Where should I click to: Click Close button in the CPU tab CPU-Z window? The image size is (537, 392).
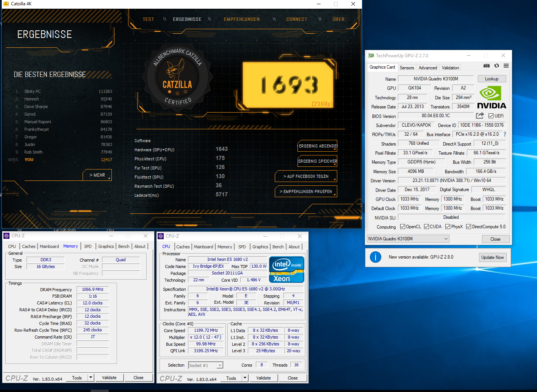click(x=293, y=378)
